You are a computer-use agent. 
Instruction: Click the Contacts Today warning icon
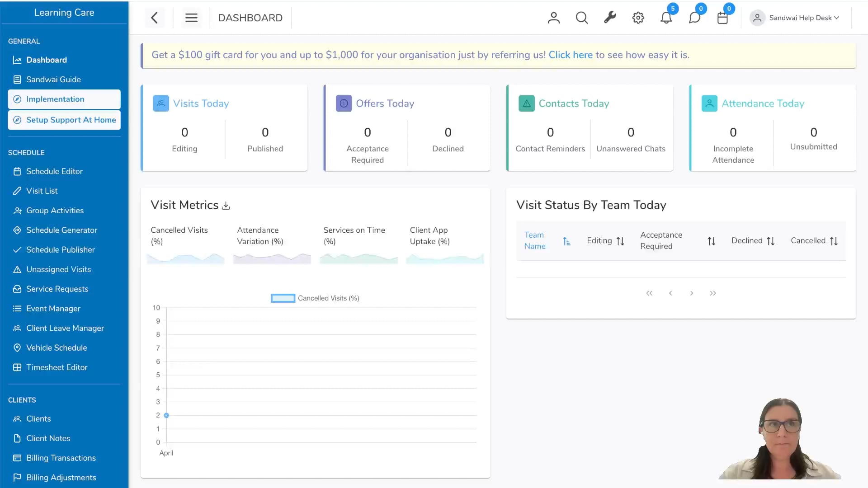click(x=527, y=103)
